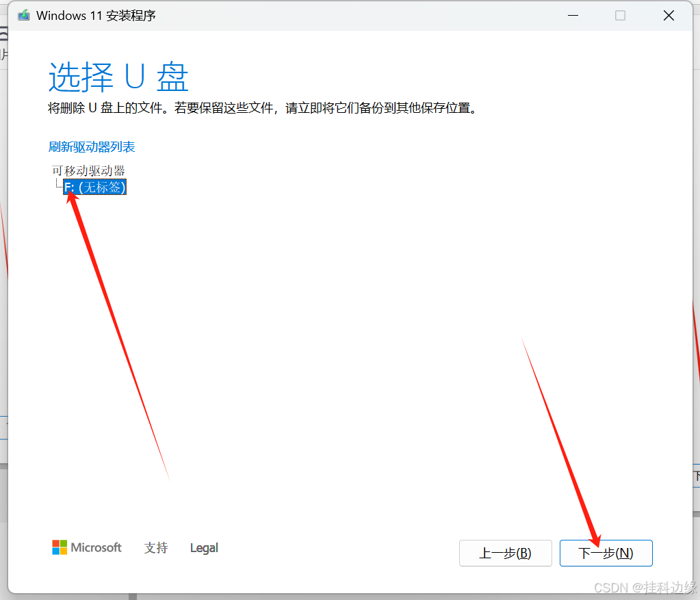
Task: Select the F: (无标签) drive
Action: pyautogui.click(x=94, y=187)
